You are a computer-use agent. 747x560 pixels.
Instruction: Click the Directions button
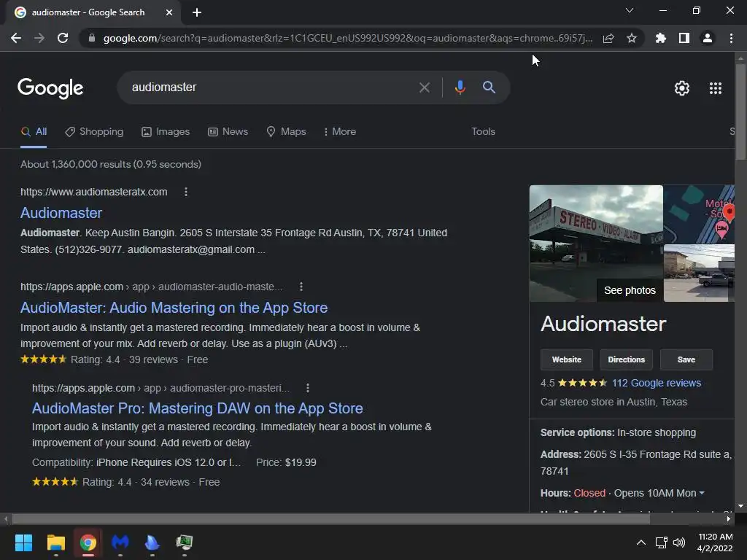click(626, 359)
